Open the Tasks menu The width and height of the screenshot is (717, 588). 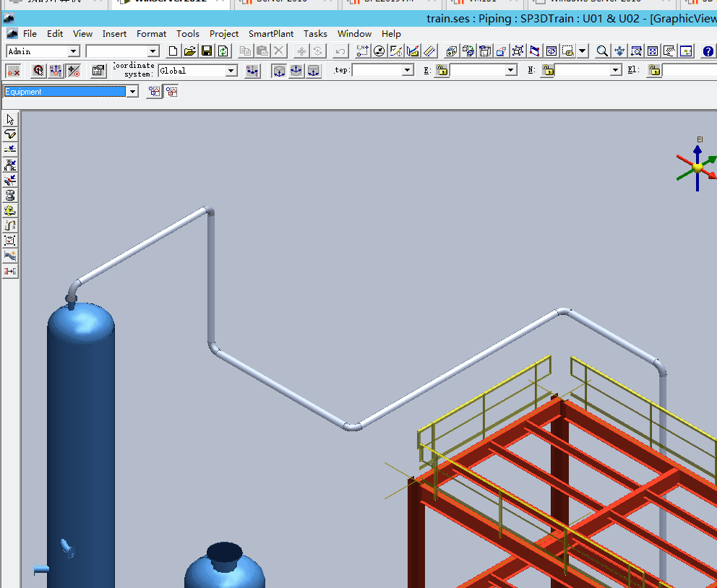coord(316,34)
